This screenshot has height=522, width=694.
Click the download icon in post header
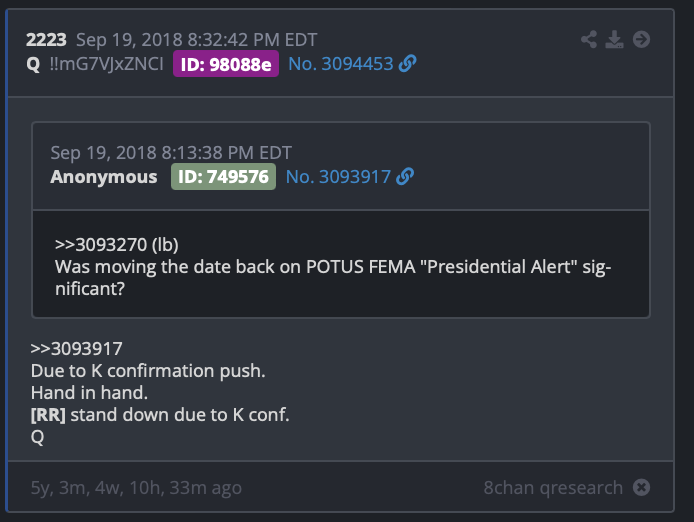tap(615, 40)
